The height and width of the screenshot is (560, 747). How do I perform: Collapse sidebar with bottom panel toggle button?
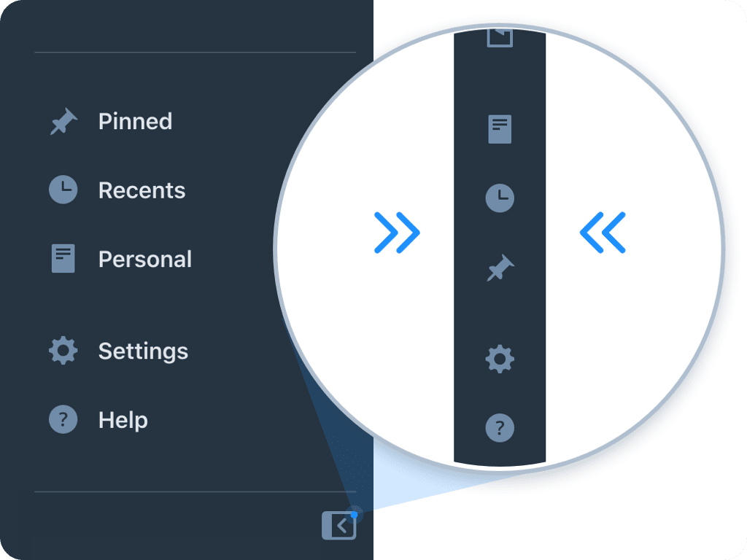(338, 525)
